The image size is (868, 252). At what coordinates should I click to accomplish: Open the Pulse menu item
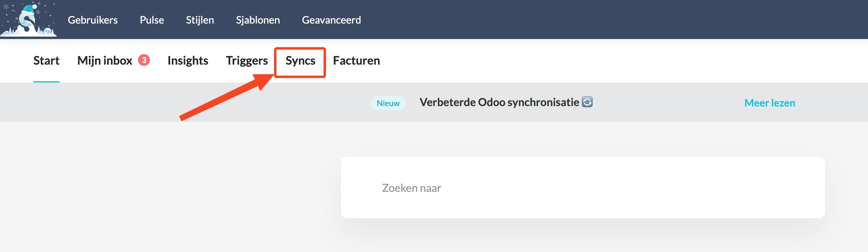(x=152, y=20)
